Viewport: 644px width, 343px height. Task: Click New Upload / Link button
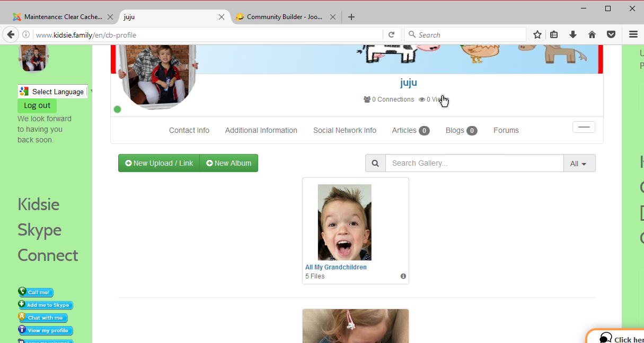pyautogui.click(x=159, y=164)
